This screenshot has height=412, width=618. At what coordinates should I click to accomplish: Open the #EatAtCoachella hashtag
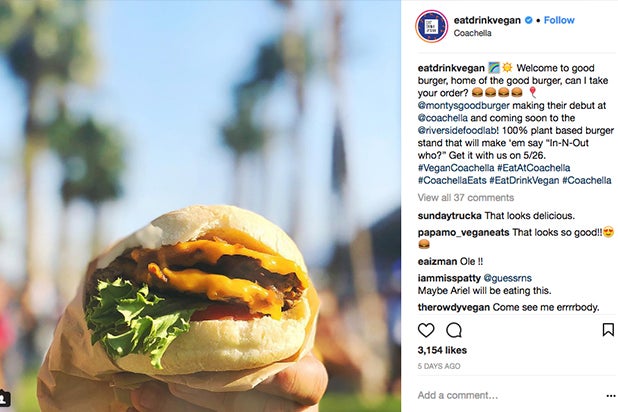tap(533, 168)
